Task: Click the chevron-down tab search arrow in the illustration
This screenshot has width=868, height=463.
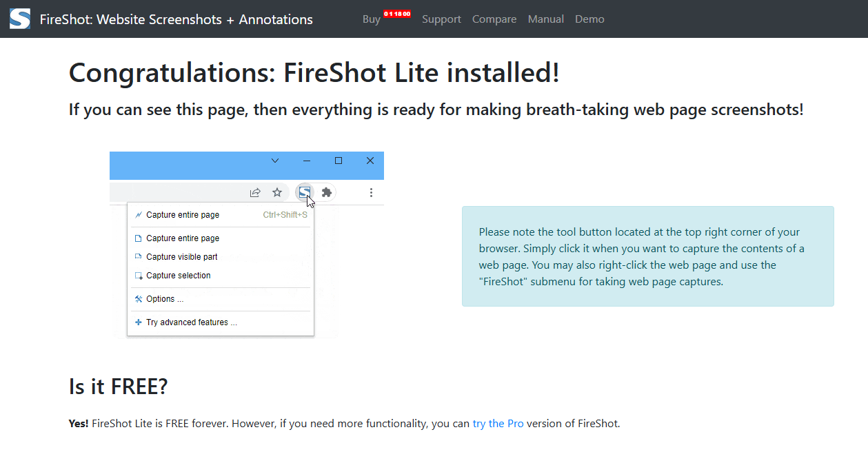Action: tap(275, 161)
